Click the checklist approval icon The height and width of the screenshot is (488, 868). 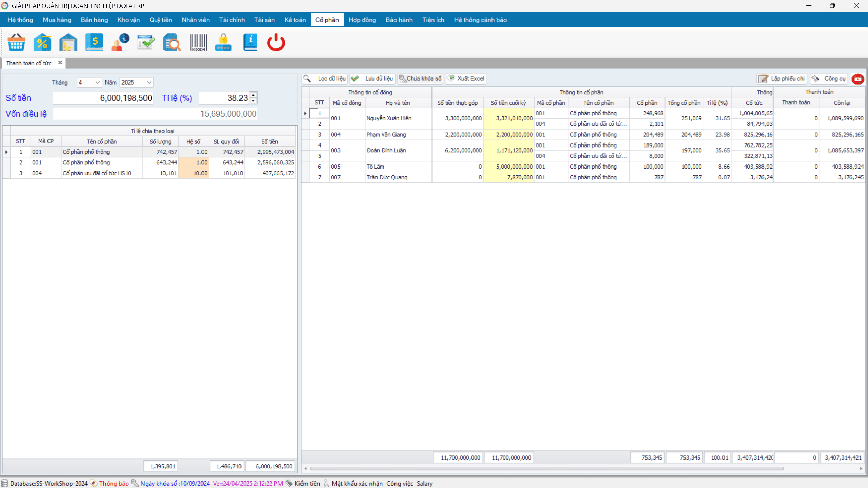(146, 42)
